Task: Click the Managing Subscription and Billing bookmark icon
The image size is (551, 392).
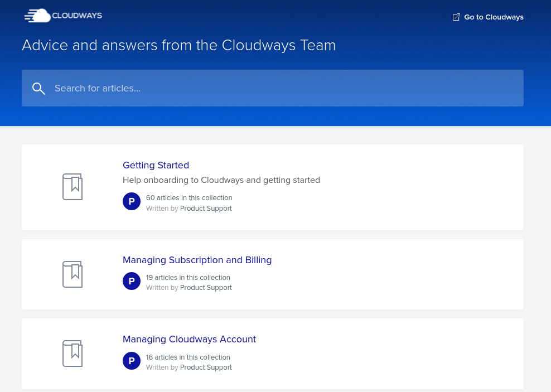Action: click(72, 274)
